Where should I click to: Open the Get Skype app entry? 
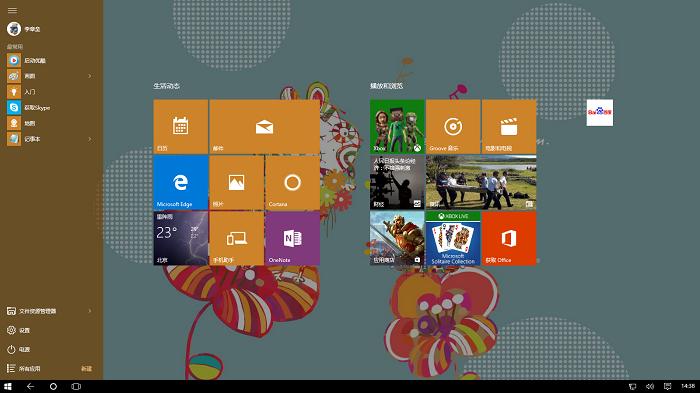51,108
